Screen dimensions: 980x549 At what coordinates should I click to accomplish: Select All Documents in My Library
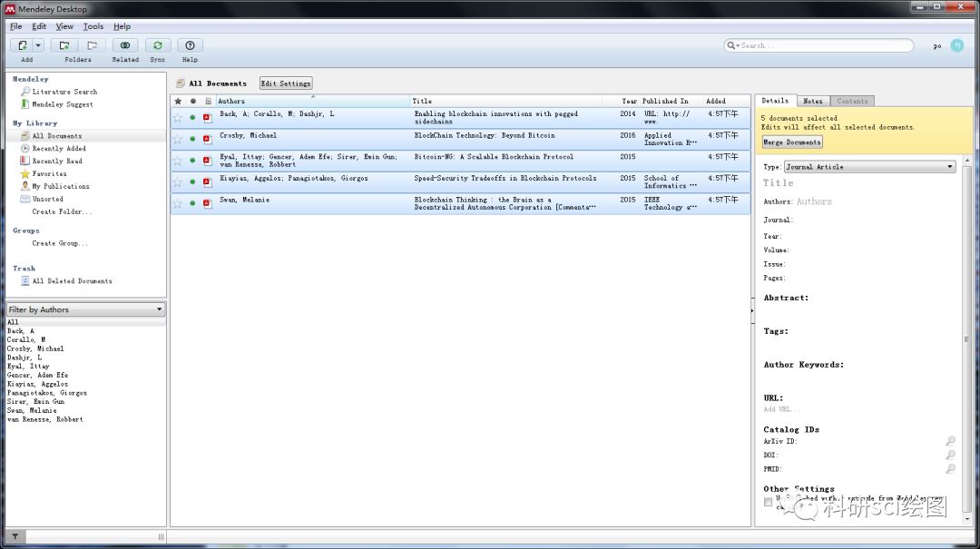point(57,136)
